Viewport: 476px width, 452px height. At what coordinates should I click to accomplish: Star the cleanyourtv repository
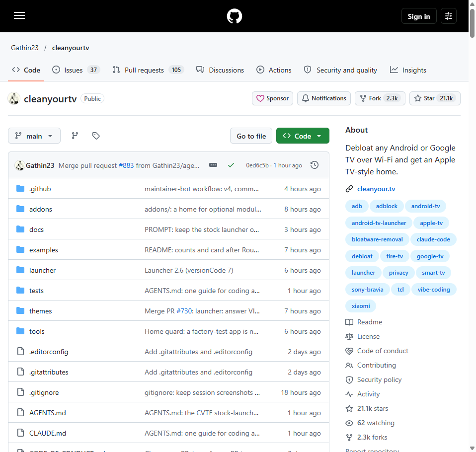[x=435, y=98]
